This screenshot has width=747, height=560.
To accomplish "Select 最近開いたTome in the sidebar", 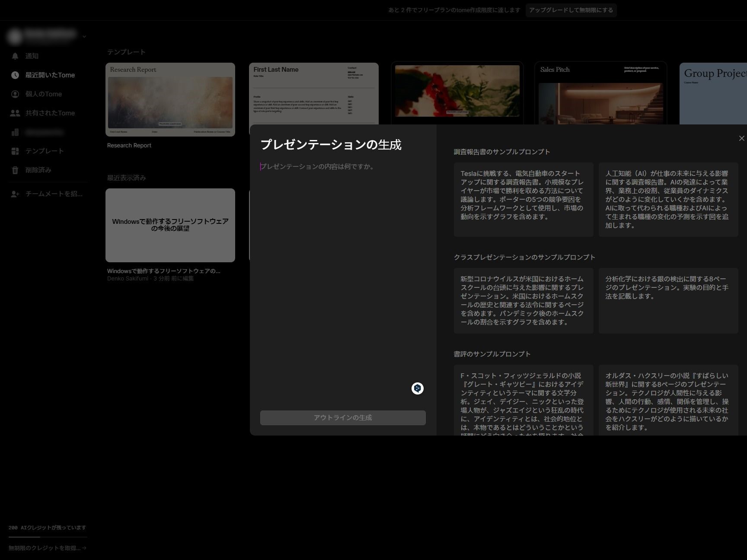I will [50, 75].
